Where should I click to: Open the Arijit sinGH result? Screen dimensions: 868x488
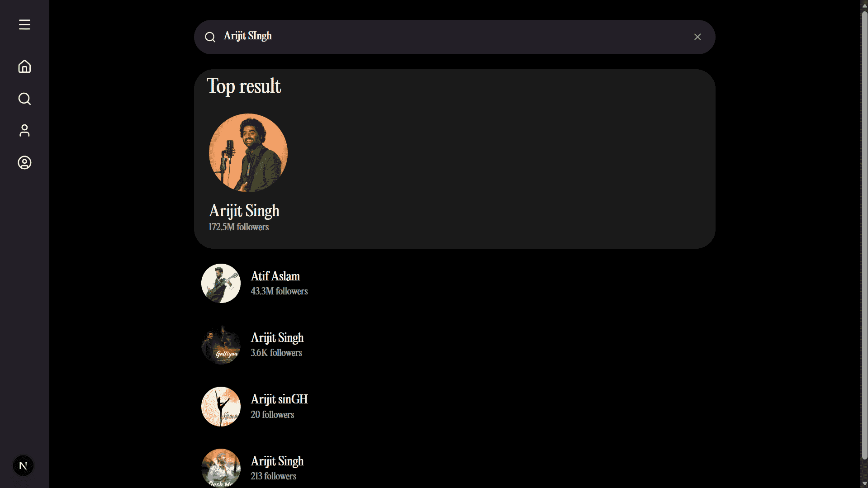(x=279, y=399)
